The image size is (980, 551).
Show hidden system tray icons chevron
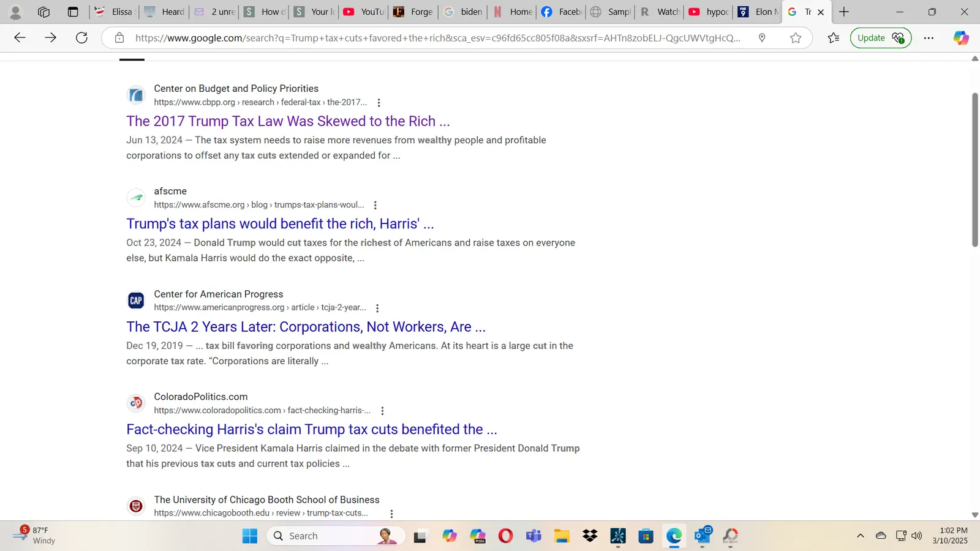(x=860, y=536)
